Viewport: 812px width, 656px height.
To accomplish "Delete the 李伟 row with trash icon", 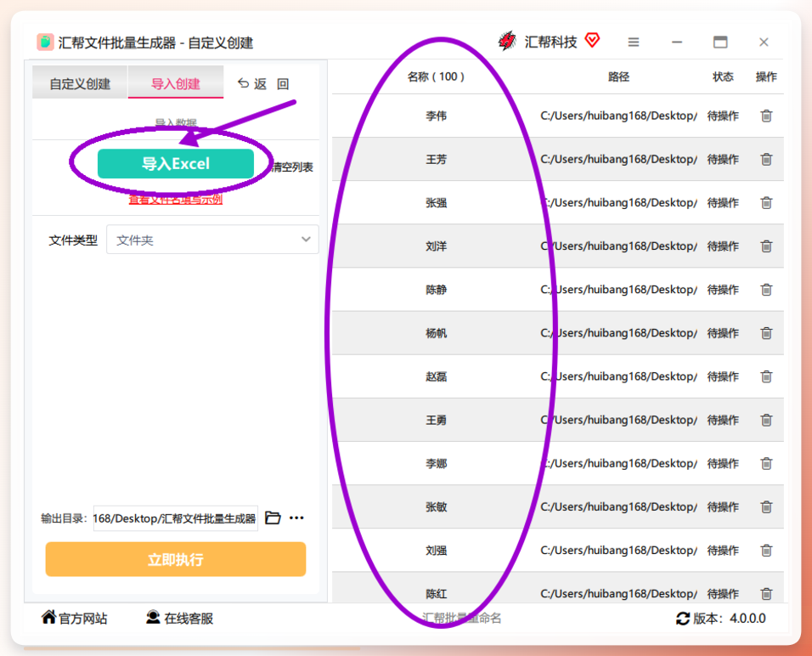I will pos(766,116).
